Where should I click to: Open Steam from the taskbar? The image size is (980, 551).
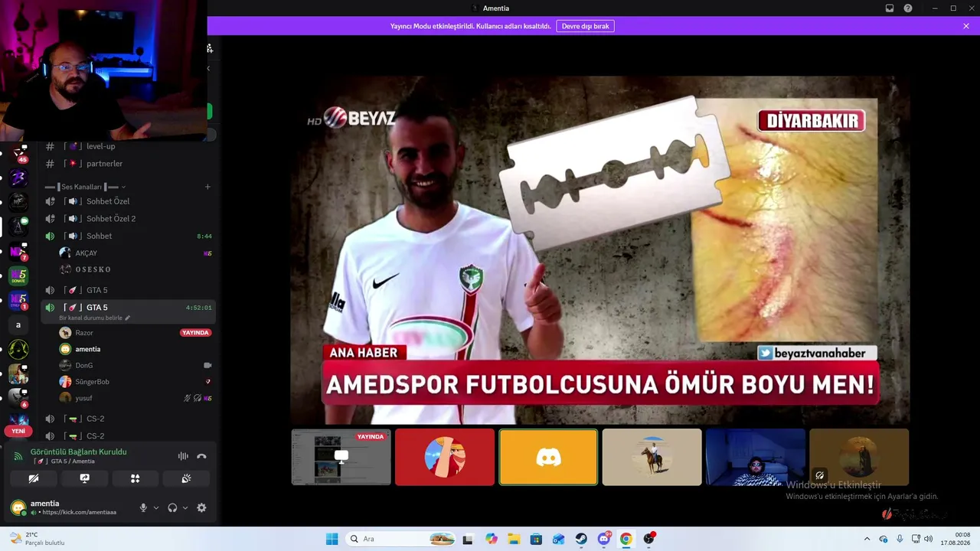click(581, 539)
